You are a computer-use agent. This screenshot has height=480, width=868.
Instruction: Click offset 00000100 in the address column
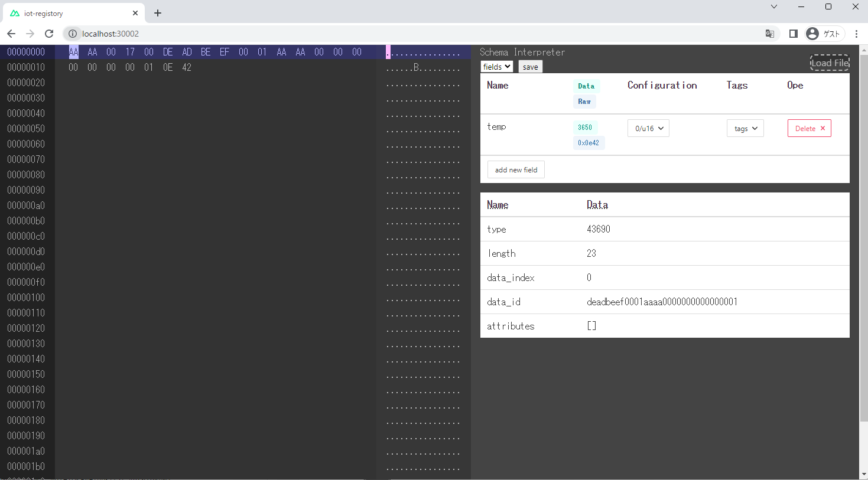(26, 298)
